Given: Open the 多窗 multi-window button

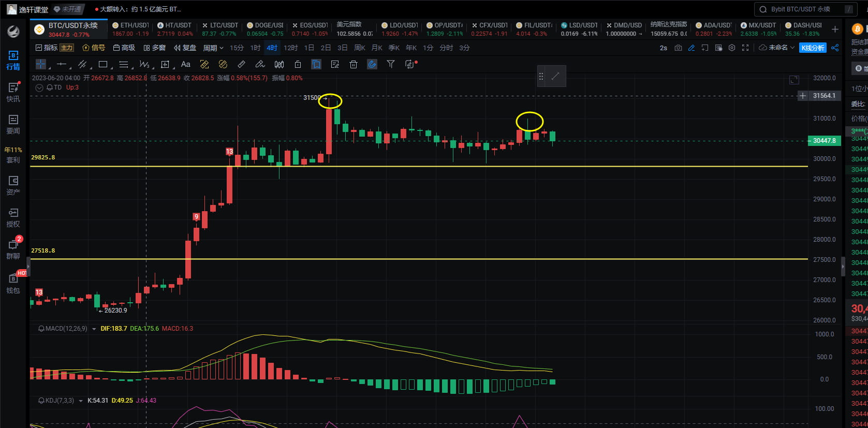Looking at the screenshot, I should 155,48.
